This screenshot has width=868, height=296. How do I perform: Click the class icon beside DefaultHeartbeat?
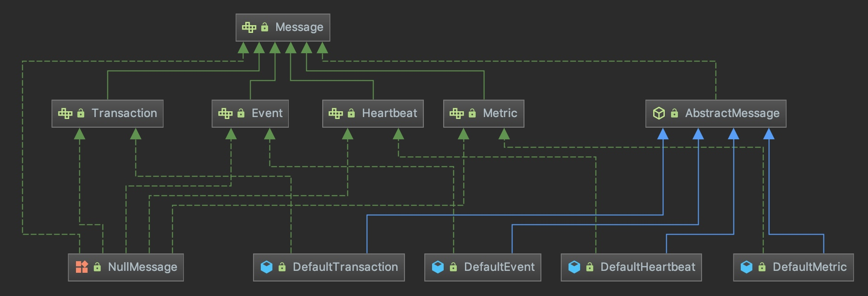pos(574,267)
